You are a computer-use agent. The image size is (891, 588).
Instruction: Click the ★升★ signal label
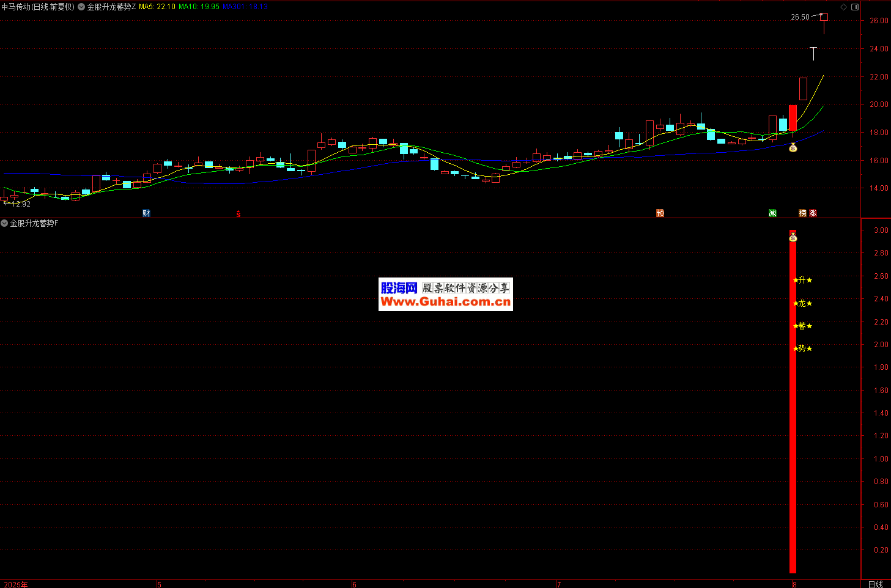[803, 280]
